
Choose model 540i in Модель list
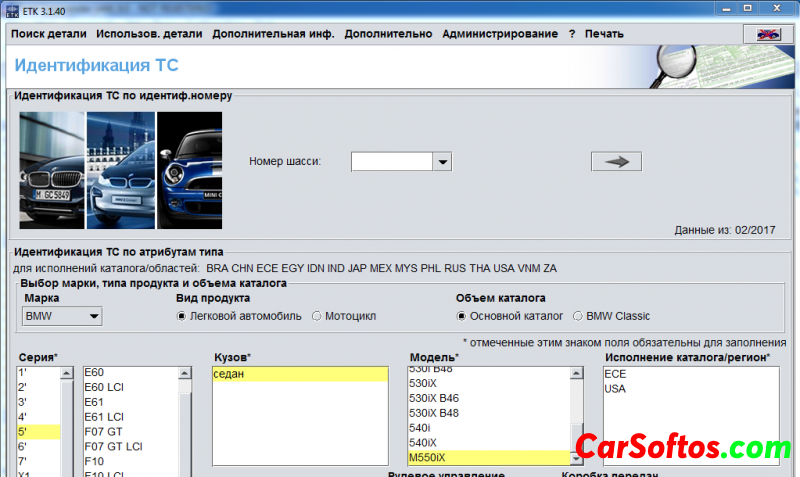point(423,427)
